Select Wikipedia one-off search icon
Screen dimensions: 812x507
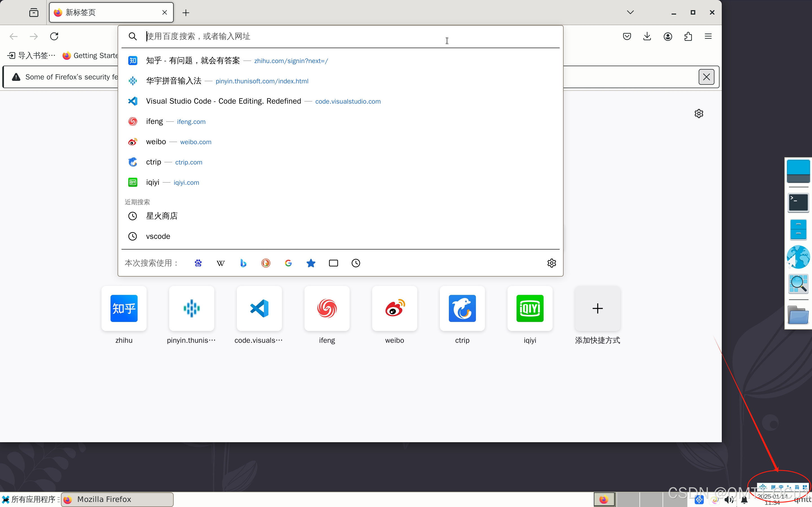(220, 263)
